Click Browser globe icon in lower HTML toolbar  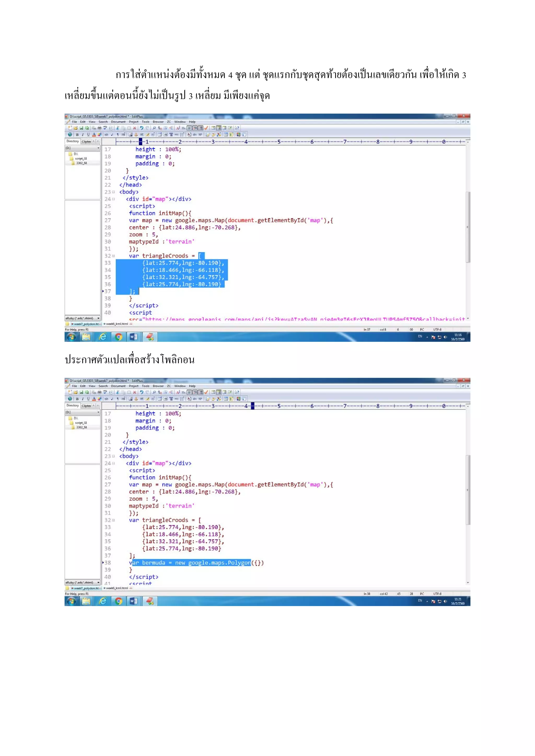70,399
